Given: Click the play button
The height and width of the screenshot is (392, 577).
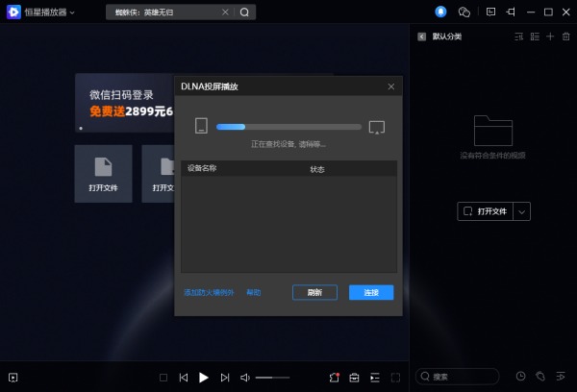Looking at the screenshot, I should pos(204,378).
